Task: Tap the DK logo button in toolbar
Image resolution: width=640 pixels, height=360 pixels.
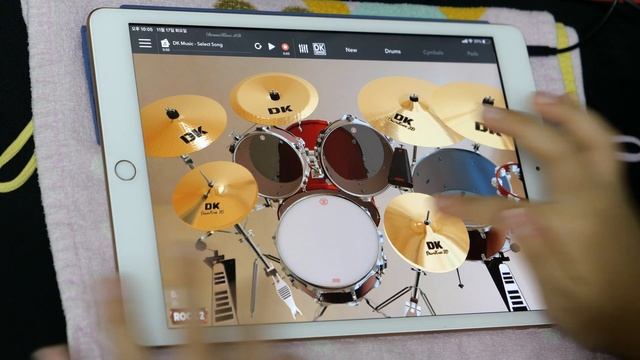Action: (x=319, y=49)
